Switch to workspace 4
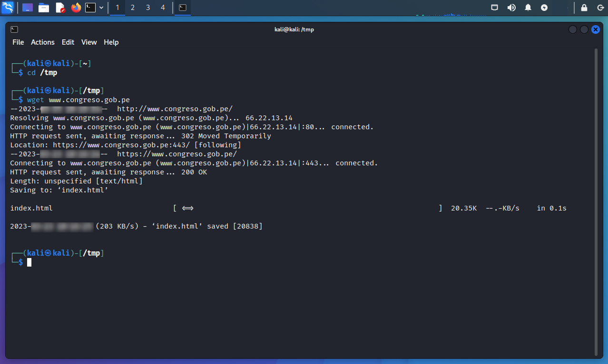This screenshot has width=608, height=364. 163,8
